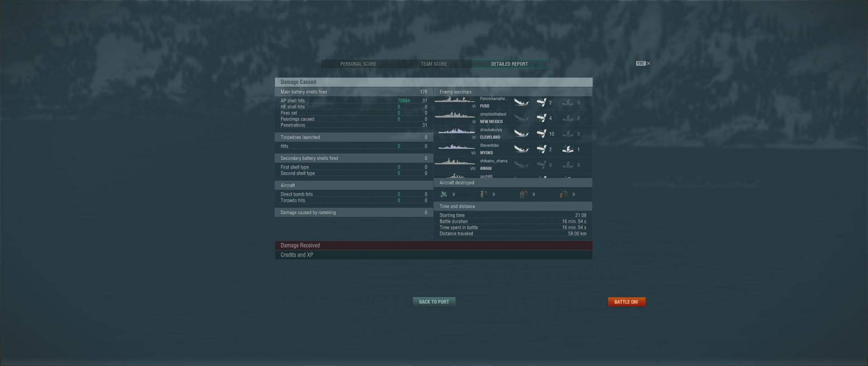
Task: Click the third aircraft destroyed icon, the torpedo cluster
Action: click(x=524, y=194)
